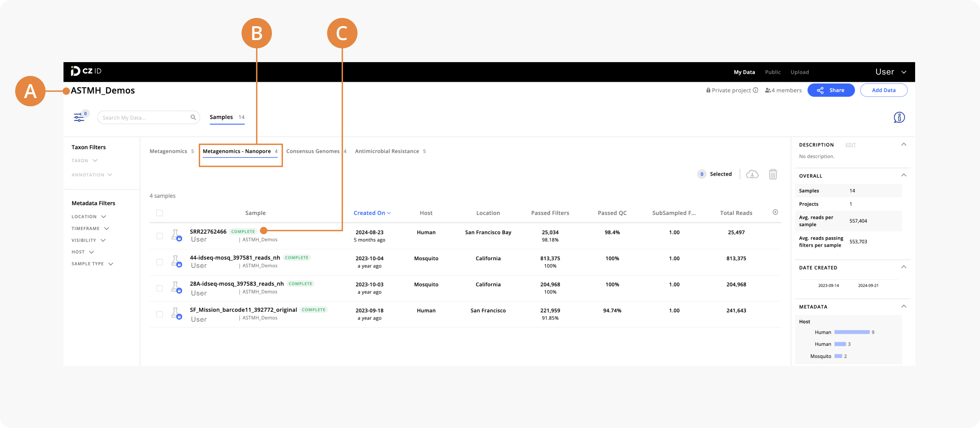Click the Share button
This screenshot has width=980, height=428.
(831, 90)
